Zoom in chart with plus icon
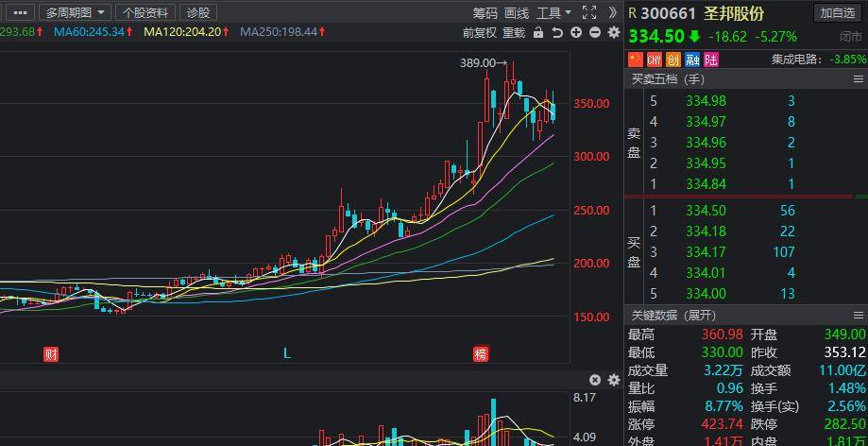 coord(576,32)
